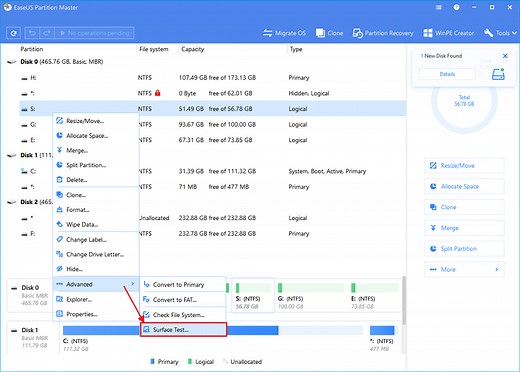The width and height of the screenshot is (520, 372).
Task: Click the Disk 1 label in disk map
Action: coord(30,330)
